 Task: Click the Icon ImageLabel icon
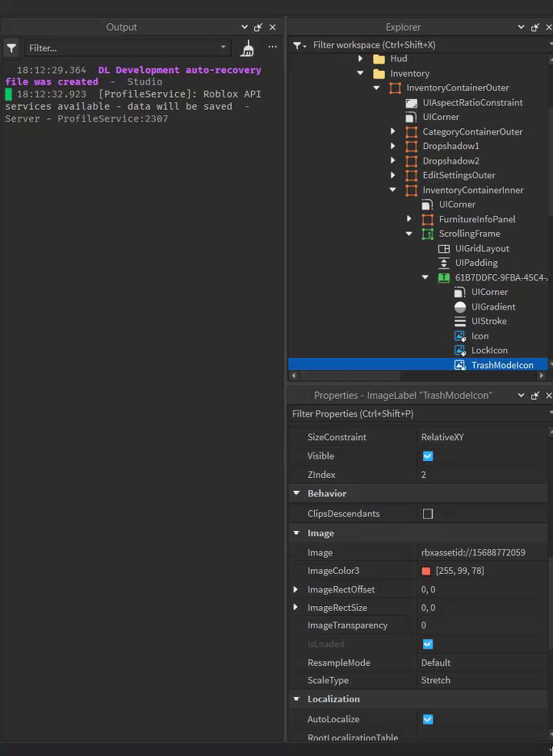pyautogui.click(x=460, y=336)
